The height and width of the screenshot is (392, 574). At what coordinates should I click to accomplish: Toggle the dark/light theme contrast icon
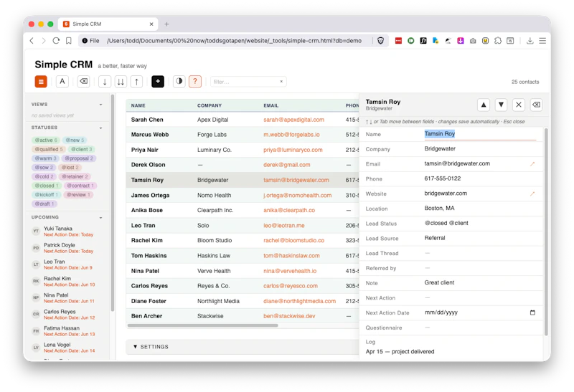pos(179,82)
